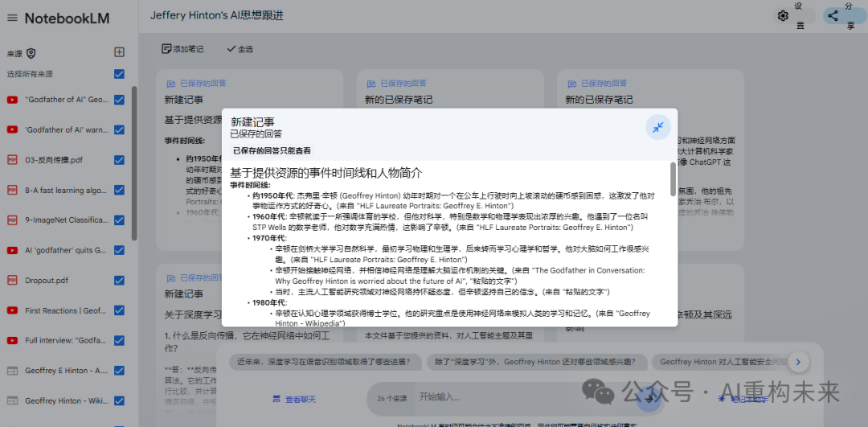Uncheck the 9-ImageNet Classifica... checkbox
The height and width of the screenshot is (427, 868).
pos(119,220)
